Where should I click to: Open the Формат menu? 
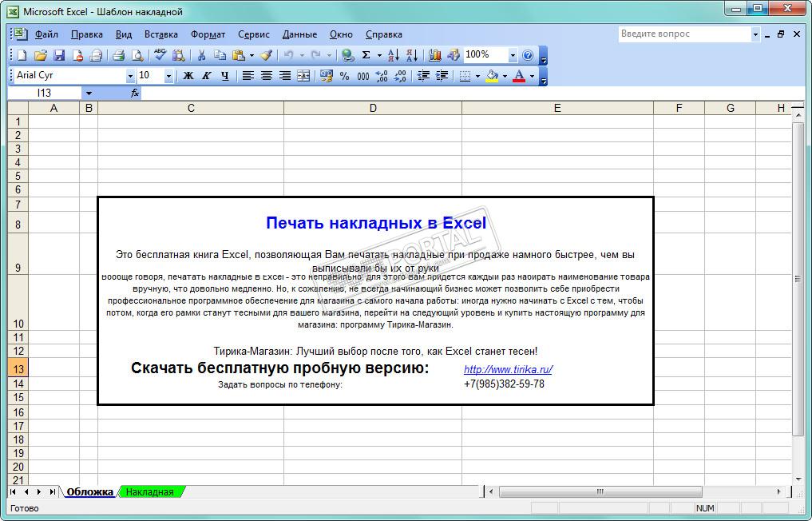208,34
